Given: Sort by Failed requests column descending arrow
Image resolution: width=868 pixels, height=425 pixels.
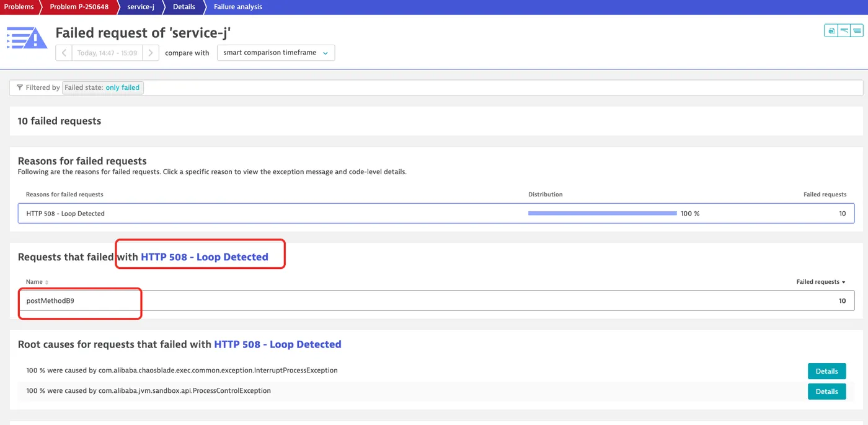Looking at the screenshot, I should pyautogui.click(x=844, y=282).
